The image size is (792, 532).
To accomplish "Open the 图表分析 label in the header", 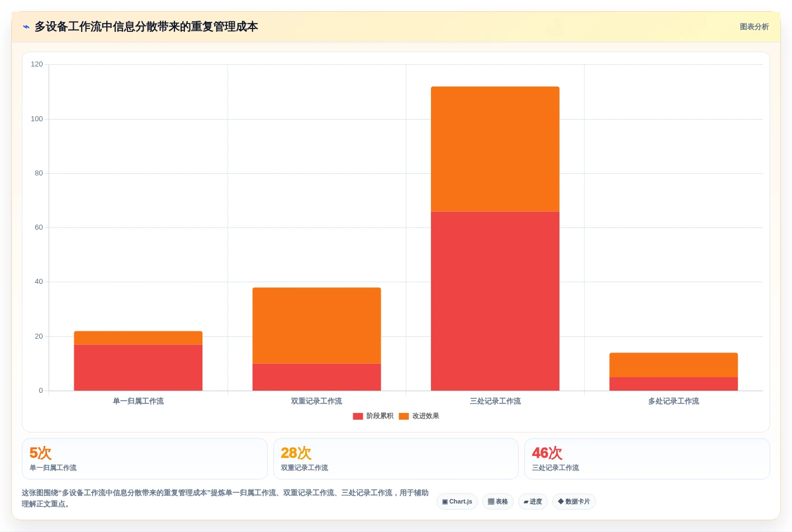I will point(754,27).
